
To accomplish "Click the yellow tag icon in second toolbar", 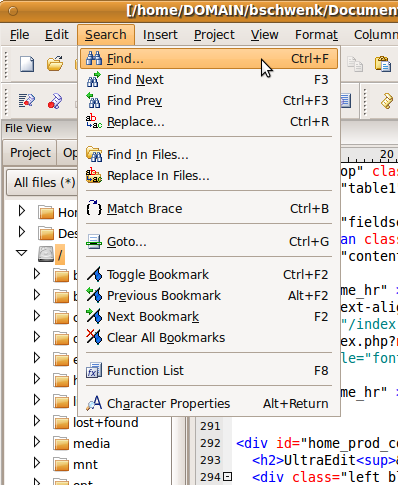I will point(387,101).
